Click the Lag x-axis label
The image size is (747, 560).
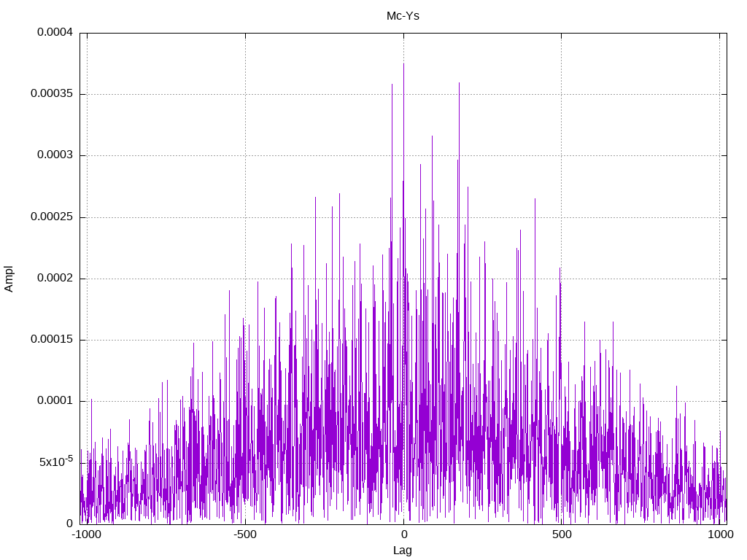(403, 551)
